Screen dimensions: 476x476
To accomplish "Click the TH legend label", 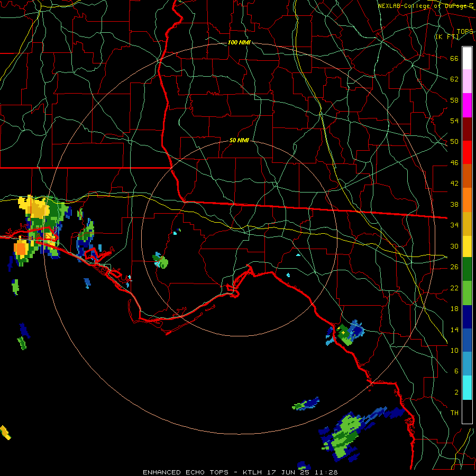I will [454, 413].
